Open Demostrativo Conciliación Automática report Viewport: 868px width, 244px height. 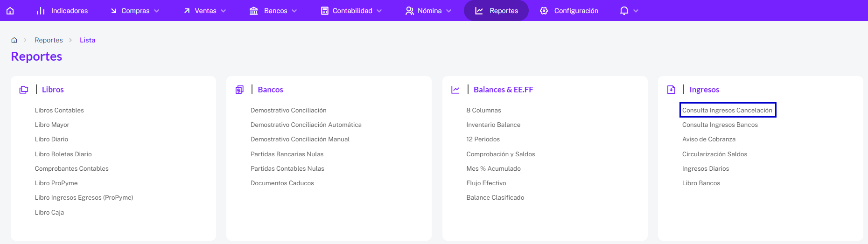click(x=306, y=125)
